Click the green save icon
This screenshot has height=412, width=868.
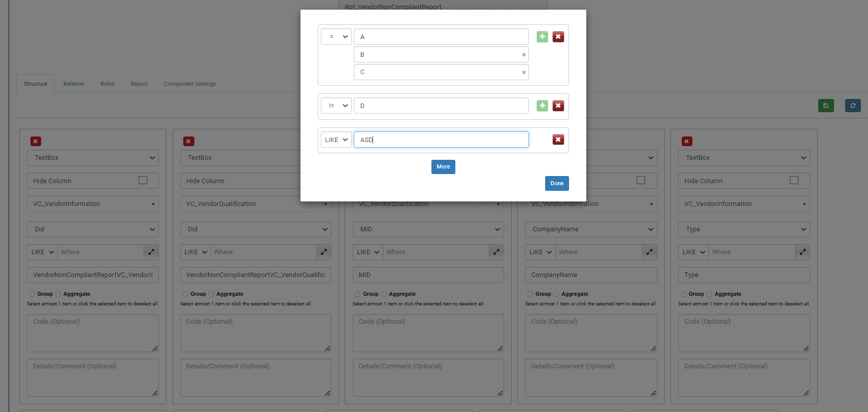826,106
